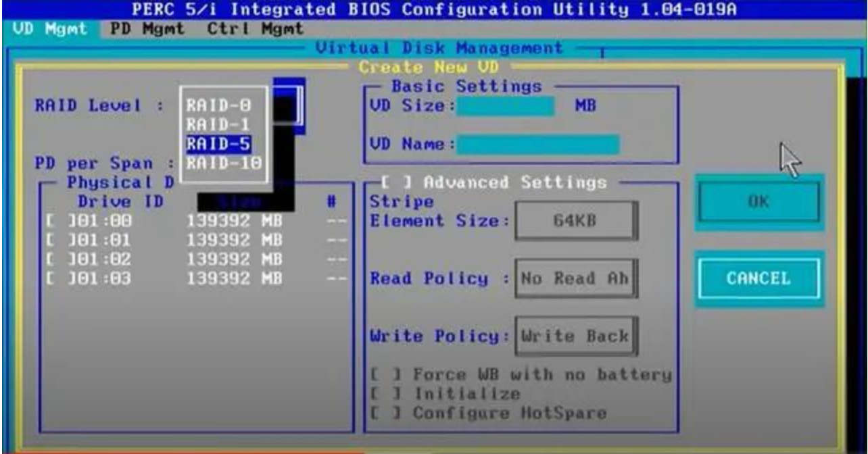Click the 139392 MB size of drive 01:03

pyautogui.click(x=235, y=278)
